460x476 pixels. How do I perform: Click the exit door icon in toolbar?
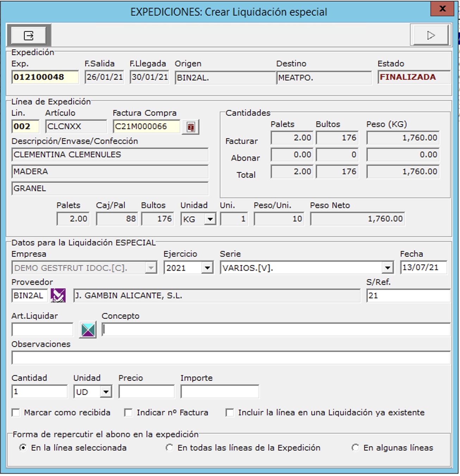(x=29, y=36)
